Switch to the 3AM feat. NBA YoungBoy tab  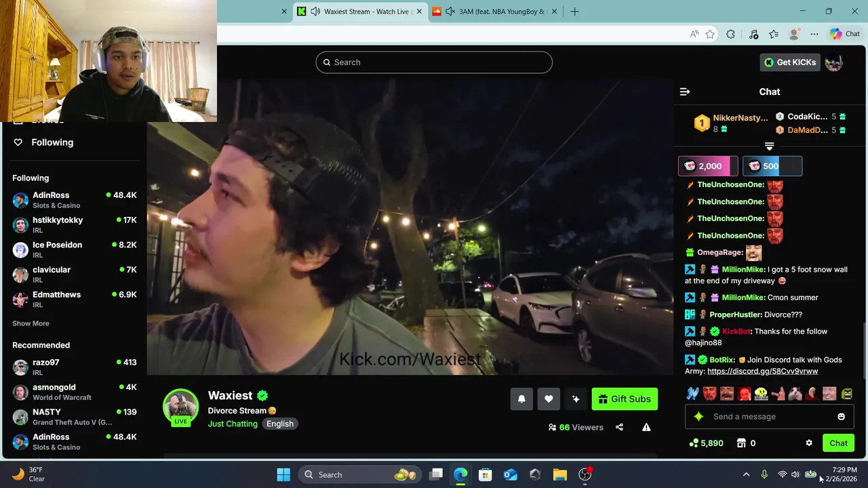pyautogui.click(x=495, y=12)
